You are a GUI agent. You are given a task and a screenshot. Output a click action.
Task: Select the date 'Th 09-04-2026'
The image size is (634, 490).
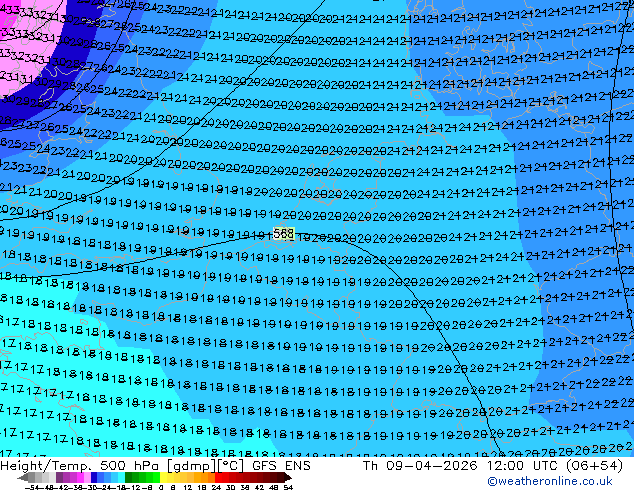[x=420, y=466]
